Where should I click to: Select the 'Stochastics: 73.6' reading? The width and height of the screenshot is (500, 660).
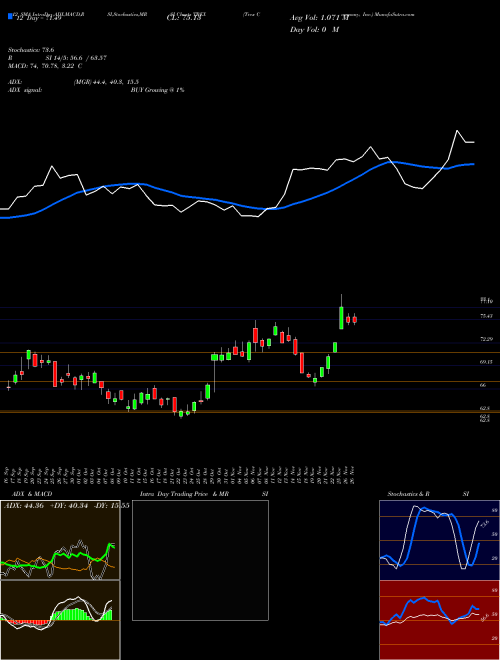tap(31, 50)
